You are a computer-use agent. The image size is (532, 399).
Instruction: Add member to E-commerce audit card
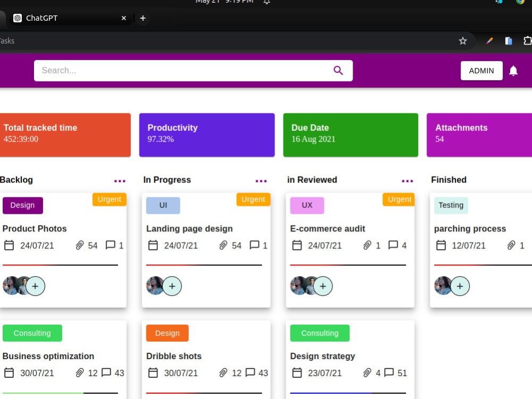click(323, 286)
